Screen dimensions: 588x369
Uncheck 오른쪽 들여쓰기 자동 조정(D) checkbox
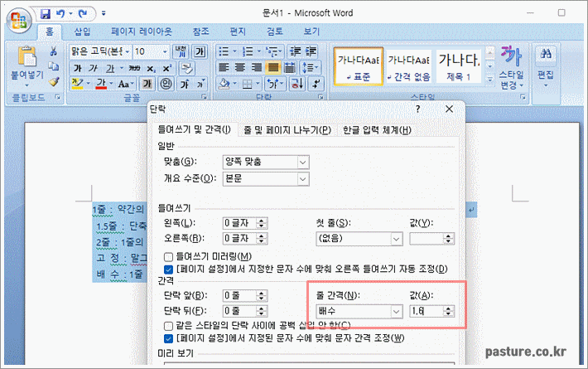tap(168, 269)
